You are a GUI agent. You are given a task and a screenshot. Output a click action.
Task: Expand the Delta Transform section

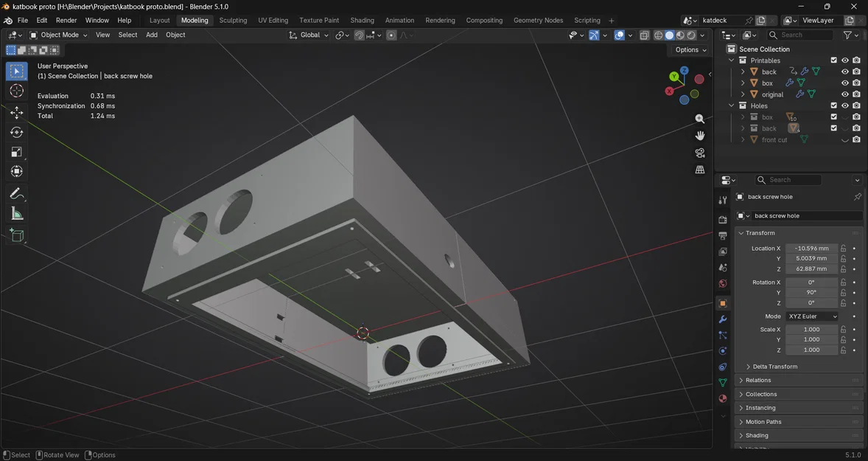tap(775, 367)
